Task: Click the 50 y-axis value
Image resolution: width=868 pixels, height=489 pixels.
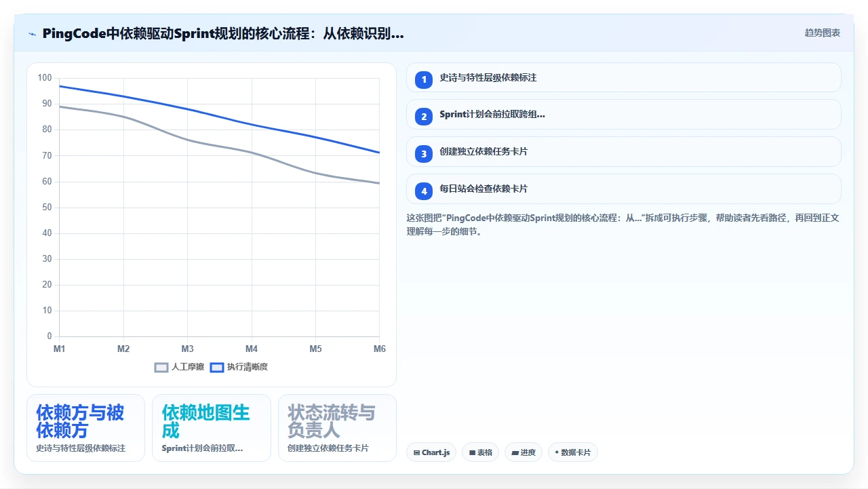Action: click(x=47, y=208)
